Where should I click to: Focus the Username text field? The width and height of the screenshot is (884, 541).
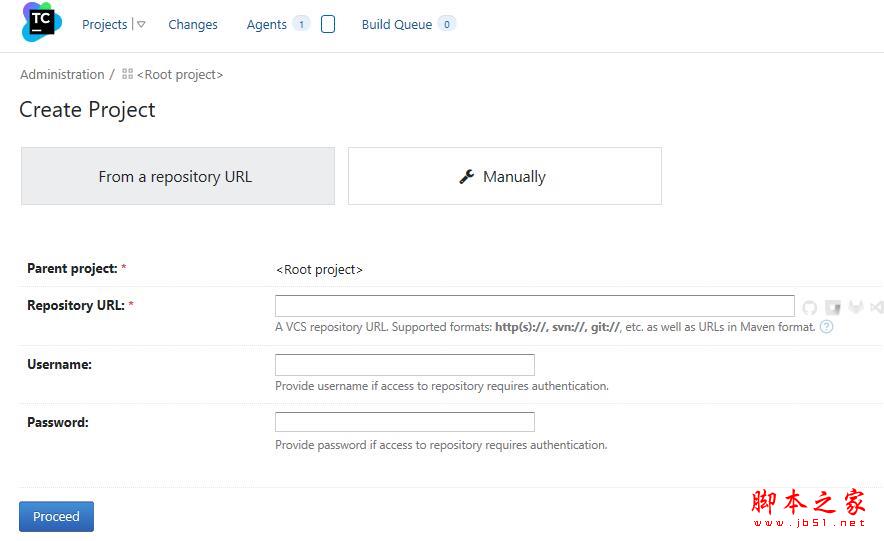[x=404, y=365]
